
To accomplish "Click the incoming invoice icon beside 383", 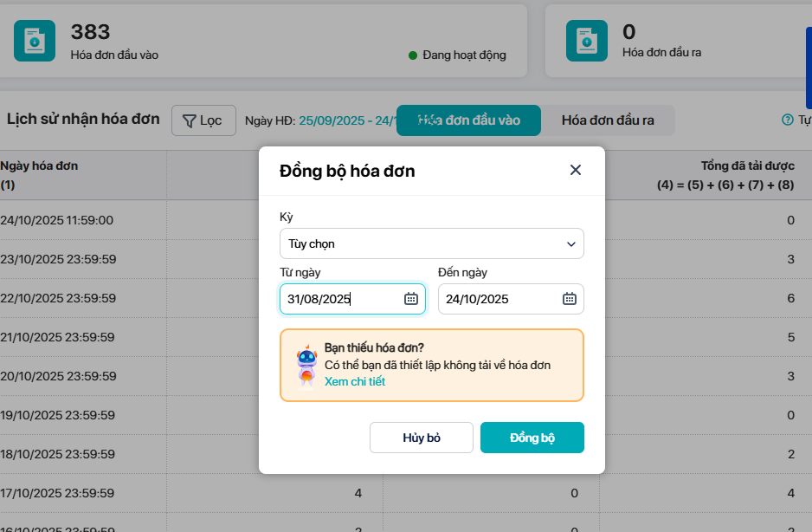I will [x=35, y=41].
